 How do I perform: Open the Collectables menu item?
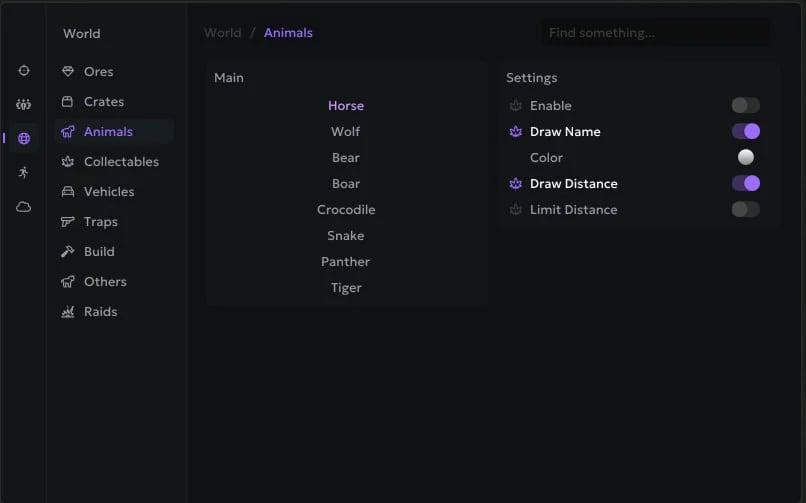121,162
